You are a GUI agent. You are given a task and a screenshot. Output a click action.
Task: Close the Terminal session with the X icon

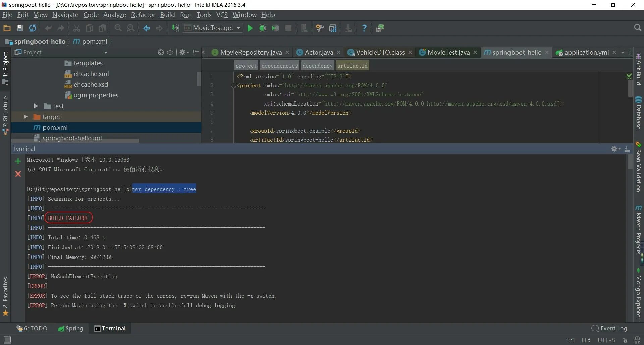coord(18,174)
